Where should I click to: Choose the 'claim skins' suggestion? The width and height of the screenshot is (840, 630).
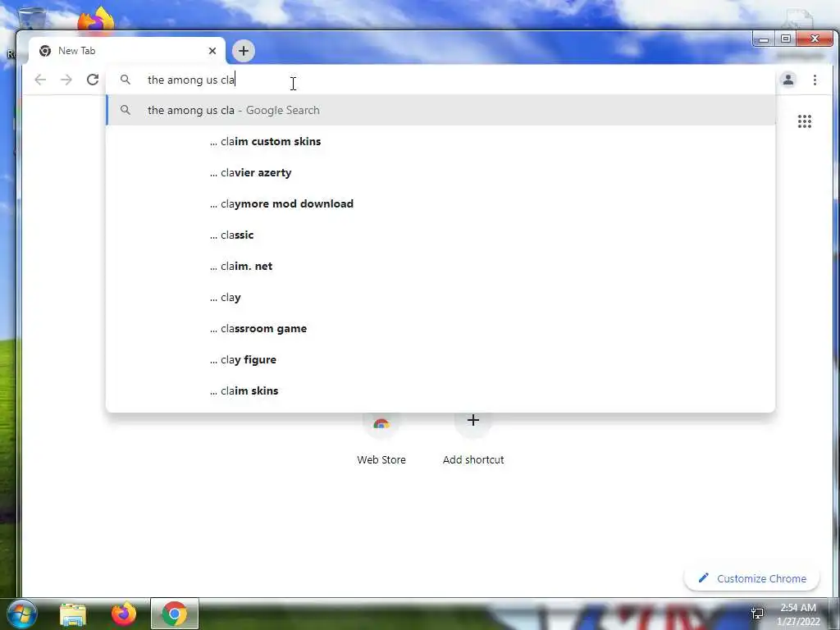(441, 390)
